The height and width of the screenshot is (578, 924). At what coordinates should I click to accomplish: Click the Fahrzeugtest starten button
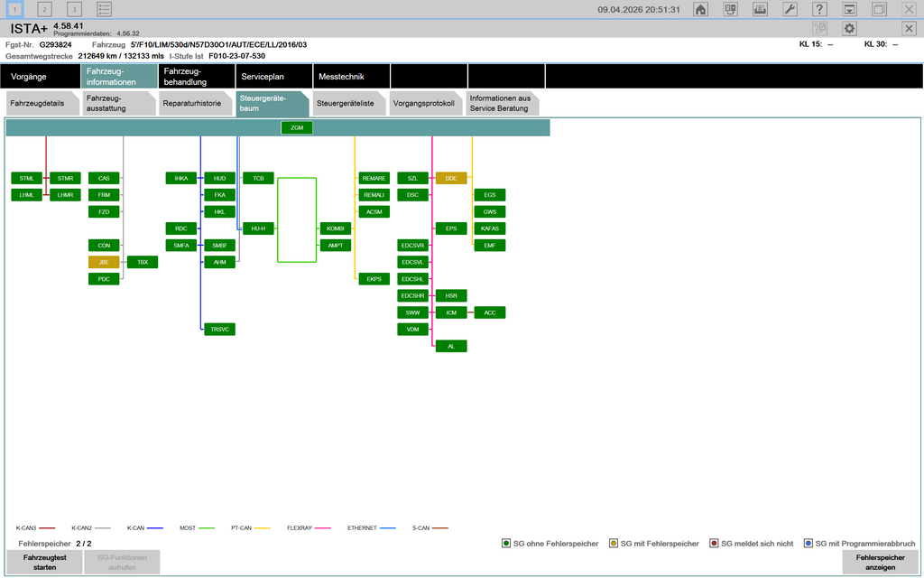tap(45, 563)
